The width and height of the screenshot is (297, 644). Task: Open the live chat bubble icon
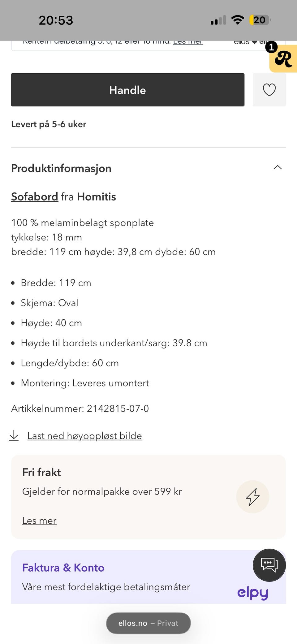269,565
